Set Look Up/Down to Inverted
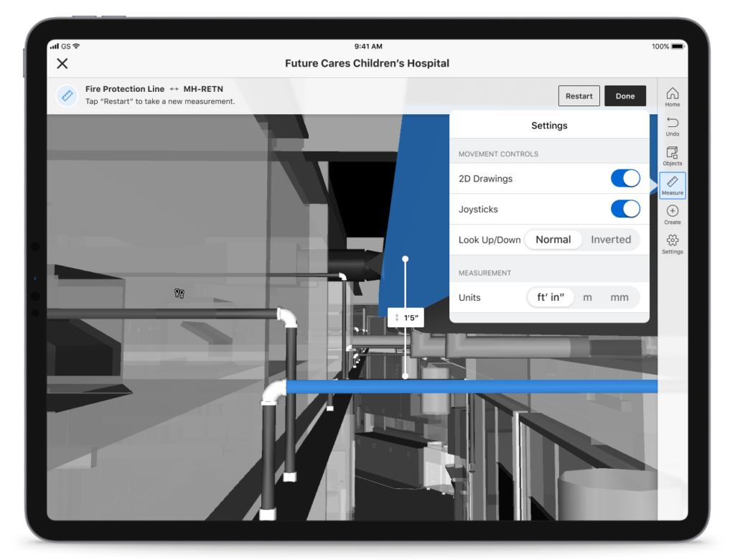 611,240
